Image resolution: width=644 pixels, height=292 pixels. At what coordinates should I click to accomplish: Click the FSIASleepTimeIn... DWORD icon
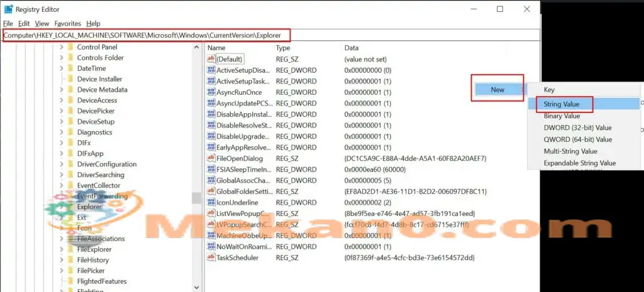click(211, 170)
